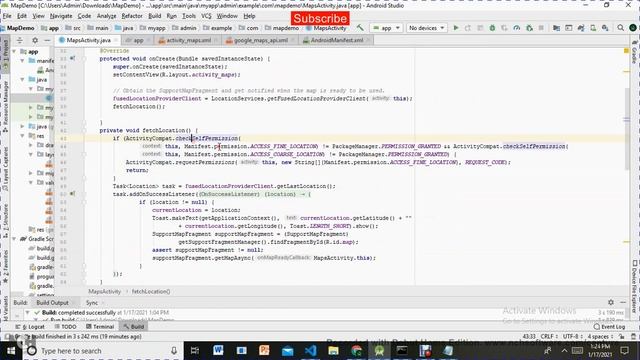Open the Gradle side panel
Image resolution: width=640 pixels, height=360 pixels.
pos(635,53)
